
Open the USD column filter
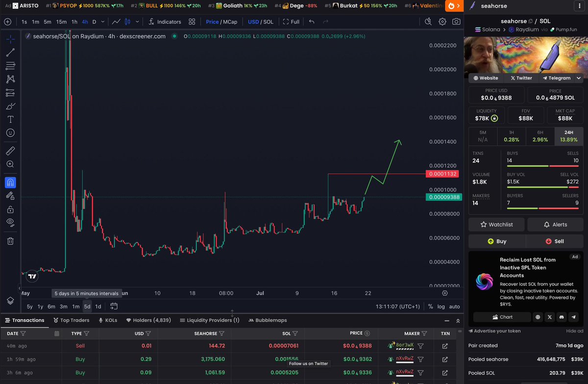point(148,333)
